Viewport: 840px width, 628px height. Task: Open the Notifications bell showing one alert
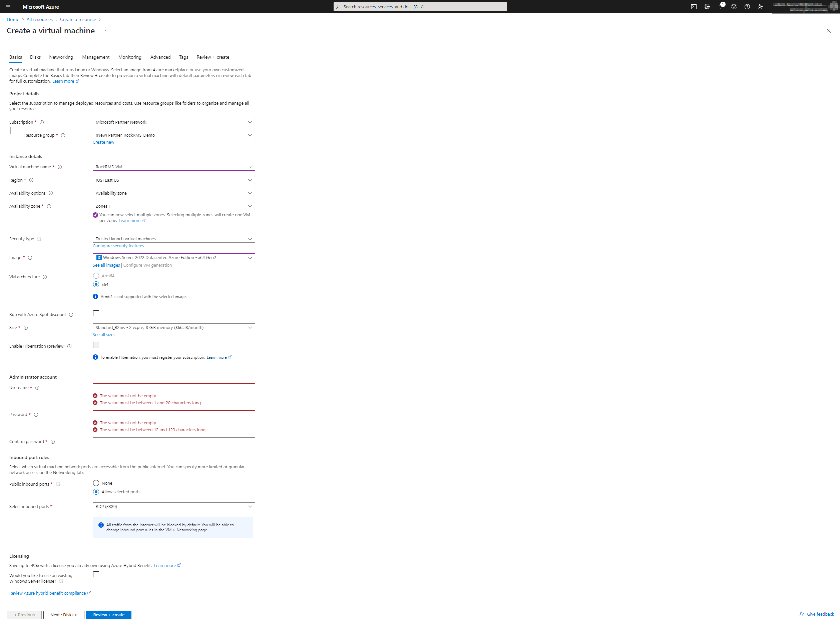pyautogui.click(x=721, y=6)
